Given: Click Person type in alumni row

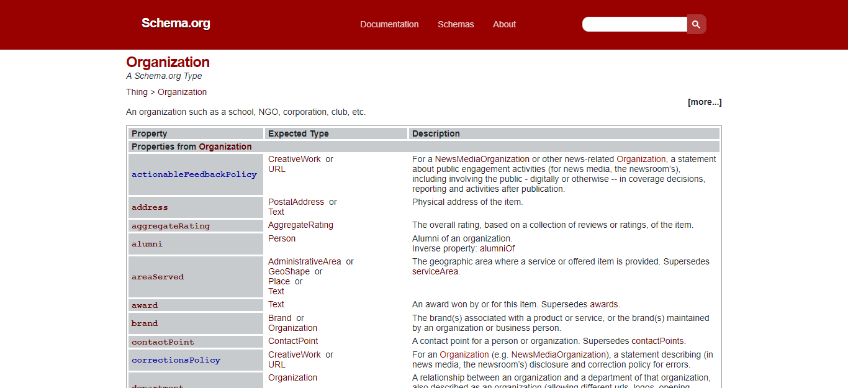Looking at the screenshot, I should [x=282, y=238].
